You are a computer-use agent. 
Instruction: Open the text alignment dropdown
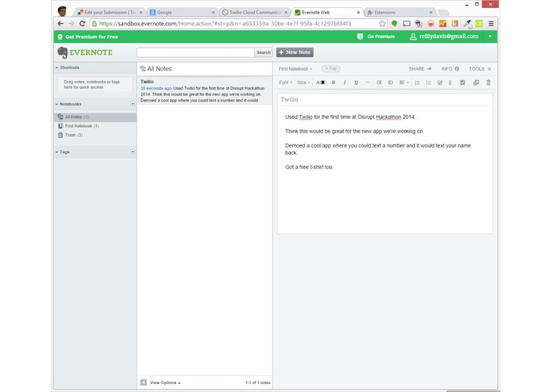pos(403,83)
